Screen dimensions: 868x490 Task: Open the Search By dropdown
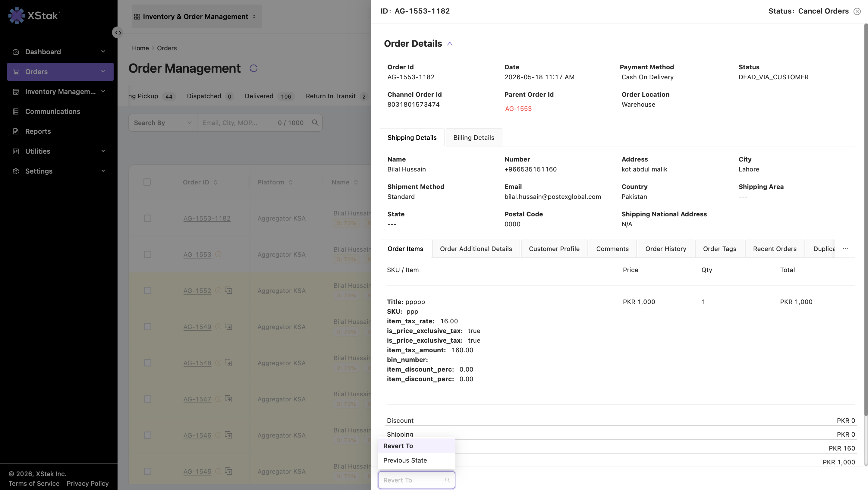pyautogui.click(x=163, y=123)
